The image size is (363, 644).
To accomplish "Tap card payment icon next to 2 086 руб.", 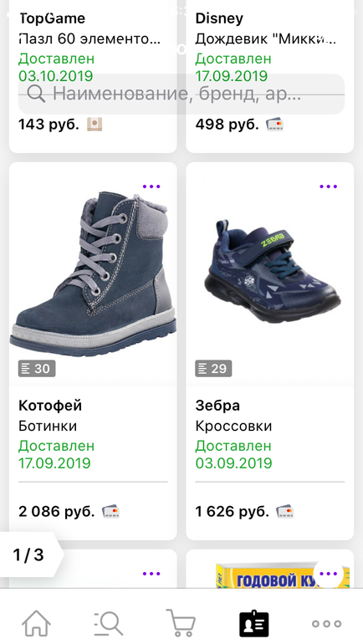I will 111,512.
